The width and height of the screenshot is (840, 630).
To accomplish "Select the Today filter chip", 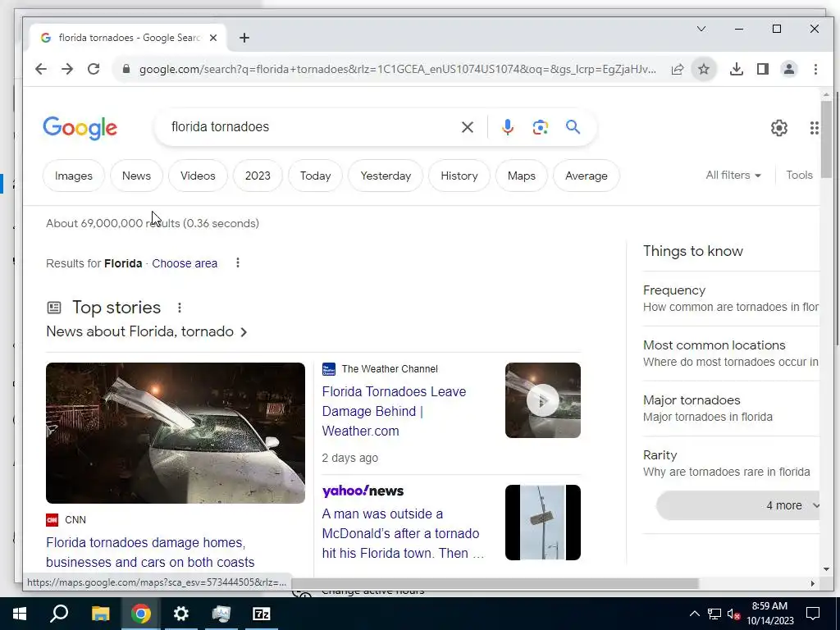I will pos(315,176).
